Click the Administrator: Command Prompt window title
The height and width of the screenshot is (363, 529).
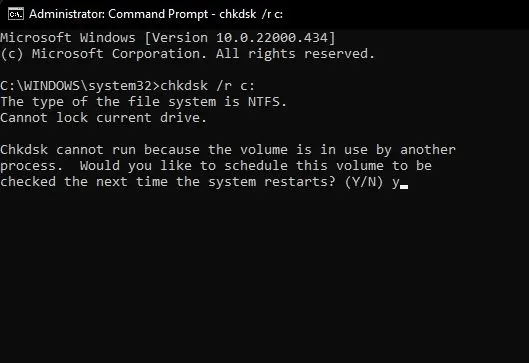pos(119,14)
